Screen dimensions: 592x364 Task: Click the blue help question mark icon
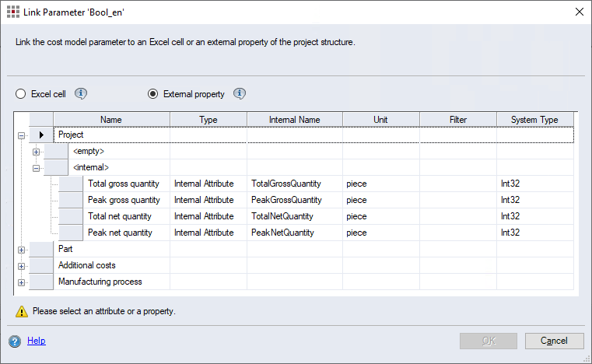15,341
